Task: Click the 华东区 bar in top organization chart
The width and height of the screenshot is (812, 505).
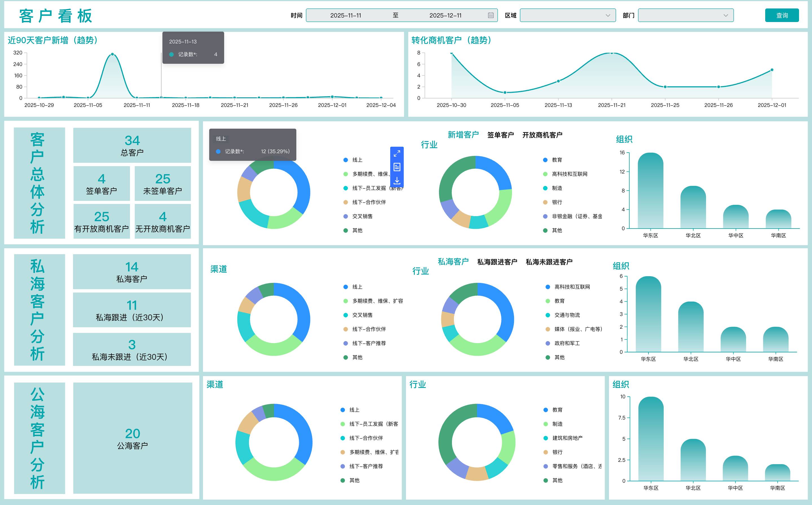Action: click(x=650, y=190)
